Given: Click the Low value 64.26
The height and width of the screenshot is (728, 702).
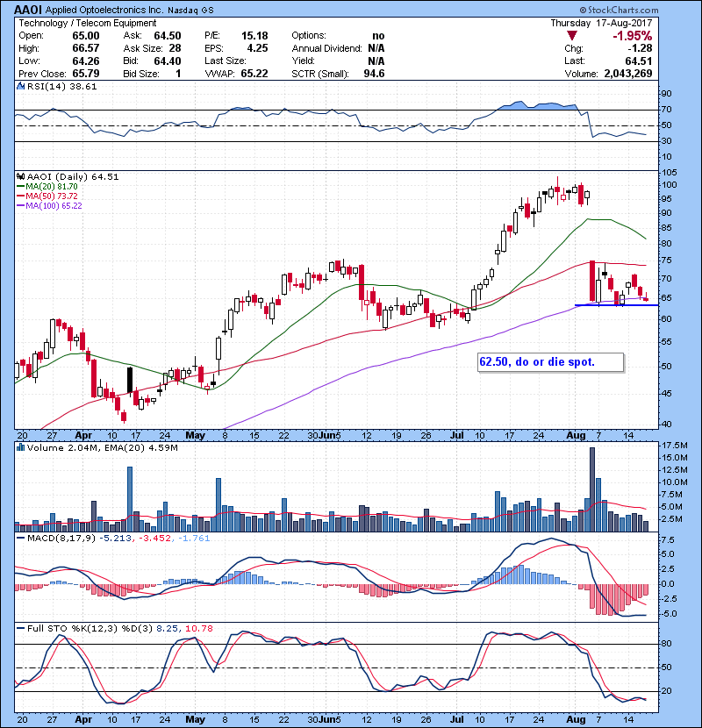Looking at the screenshot, I should tap(85, 61).
